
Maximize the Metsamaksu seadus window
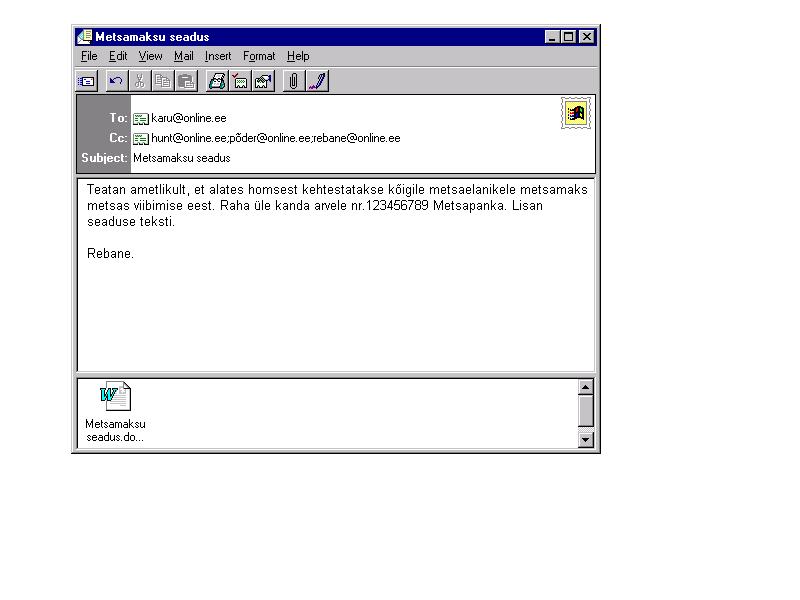coord(568,37)
